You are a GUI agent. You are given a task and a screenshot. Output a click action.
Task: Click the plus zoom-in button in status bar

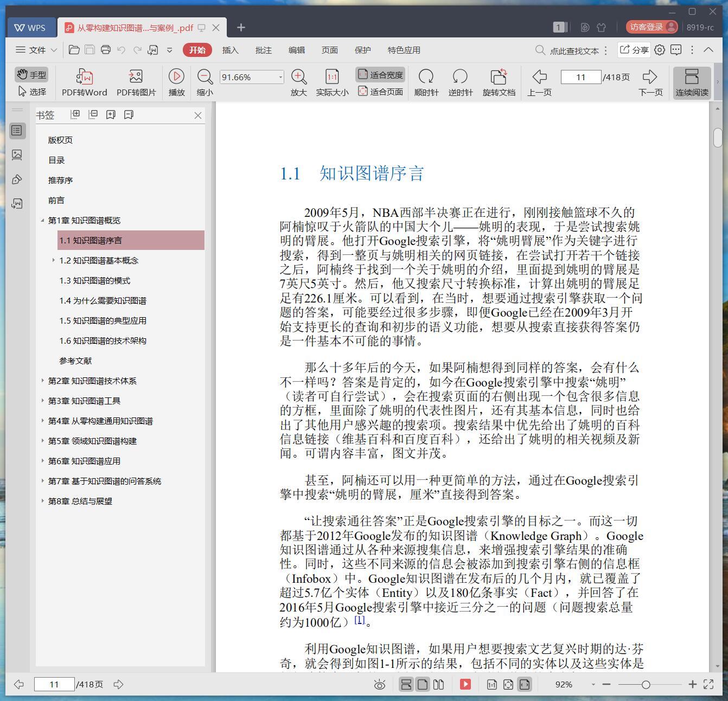tap(692, 684)
